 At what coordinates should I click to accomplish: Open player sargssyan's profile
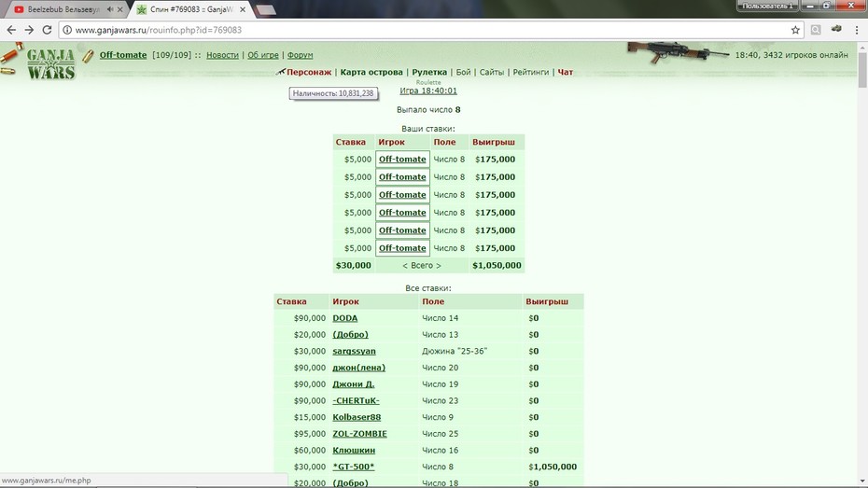coord(355,352)
